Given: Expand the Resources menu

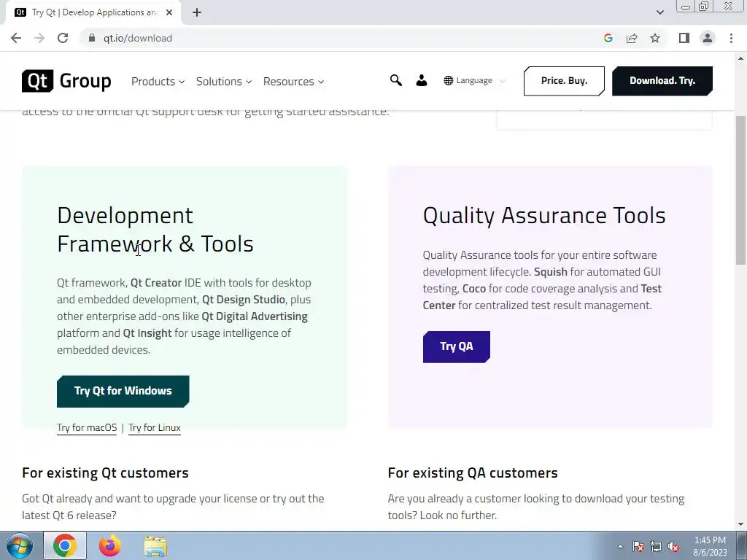Looking at the screenshot, I should click(293, 82).
